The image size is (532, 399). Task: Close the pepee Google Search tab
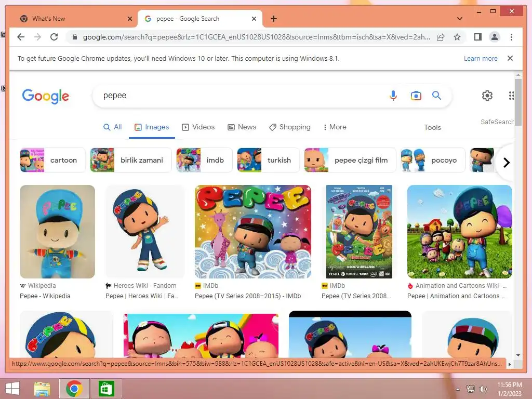(x=254, y=19)
